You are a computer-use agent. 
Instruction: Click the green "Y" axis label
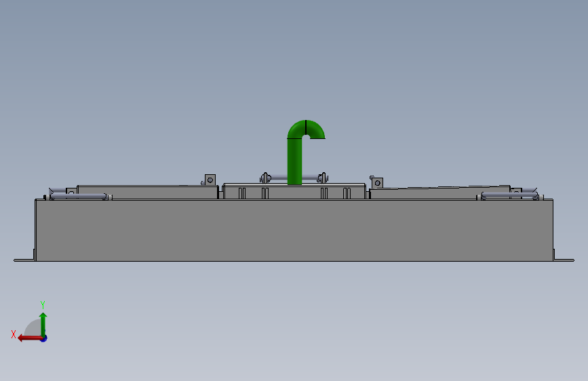coord(43,305)
